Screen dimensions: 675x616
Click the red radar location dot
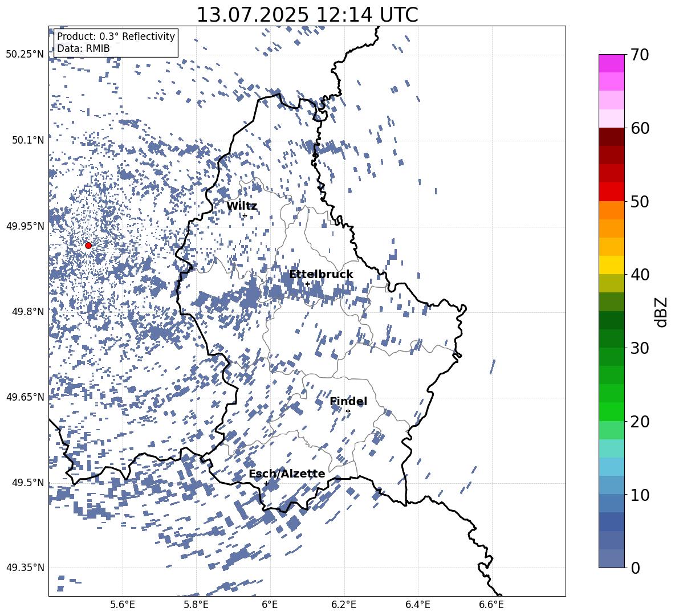point(88,246)
